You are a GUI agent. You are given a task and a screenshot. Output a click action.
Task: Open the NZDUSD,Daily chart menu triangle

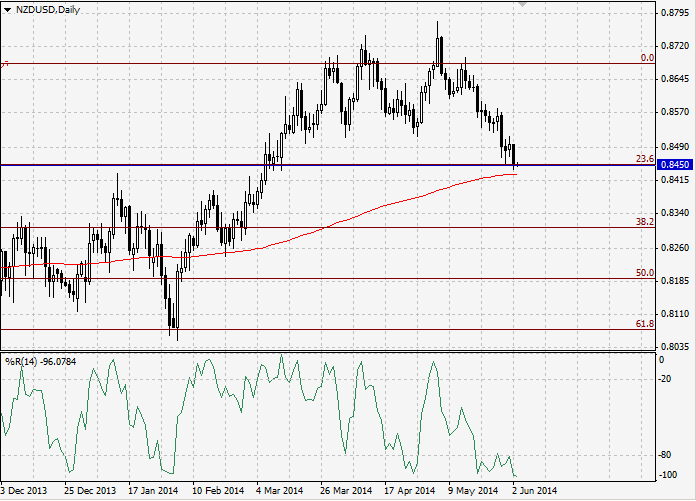coord(7,10)
